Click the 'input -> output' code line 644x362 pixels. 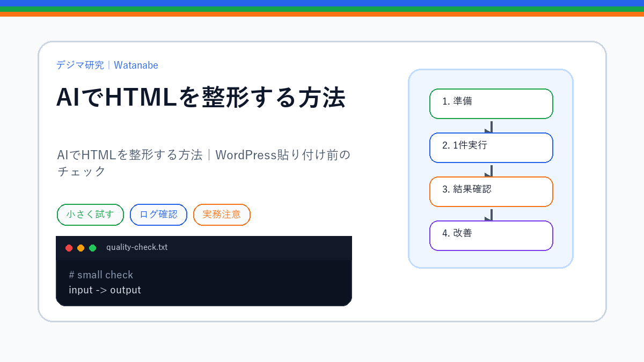pyautogui.click(x=105, y=290)
